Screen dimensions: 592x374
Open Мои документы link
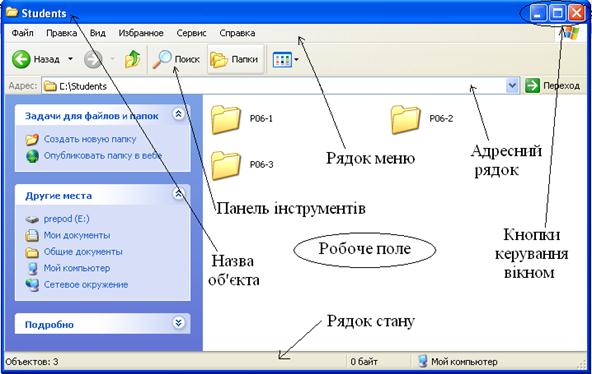pos(77,235)
